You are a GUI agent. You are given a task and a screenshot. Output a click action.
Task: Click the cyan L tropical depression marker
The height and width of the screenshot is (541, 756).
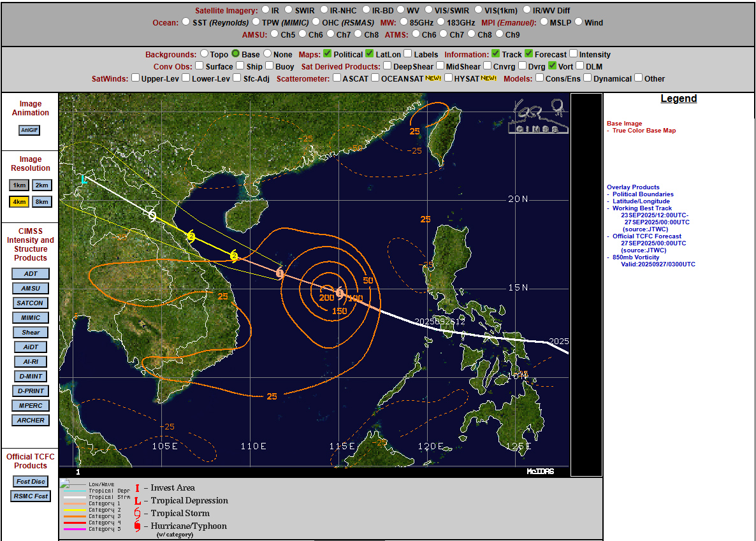(x=84, y=179)
